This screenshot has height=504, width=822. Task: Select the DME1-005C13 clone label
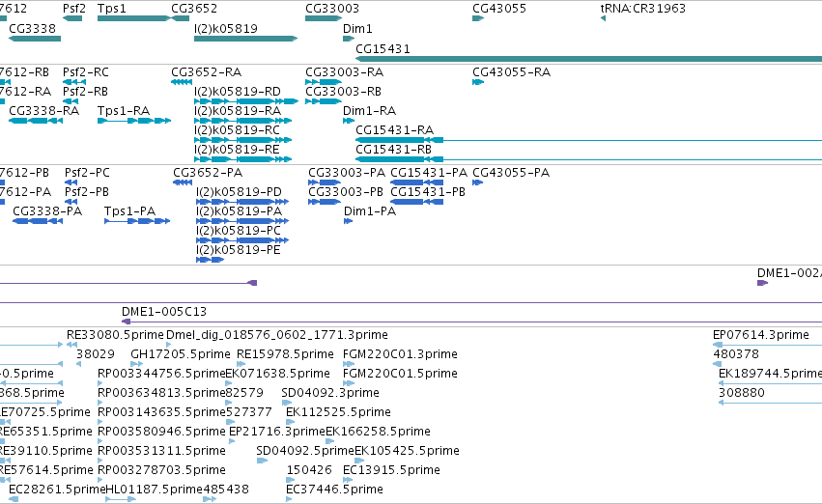click(x=164, y=312)
